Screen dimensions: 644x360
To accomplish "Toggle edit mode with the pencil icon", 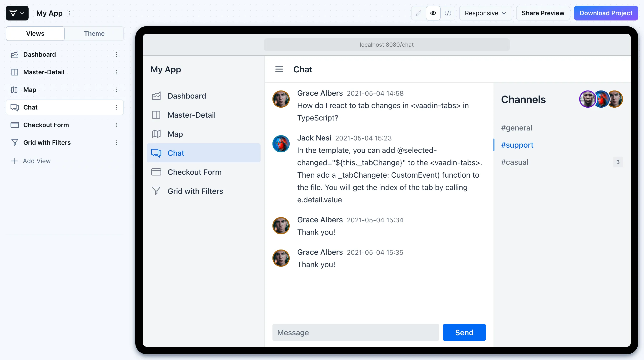I will point(418,13).
